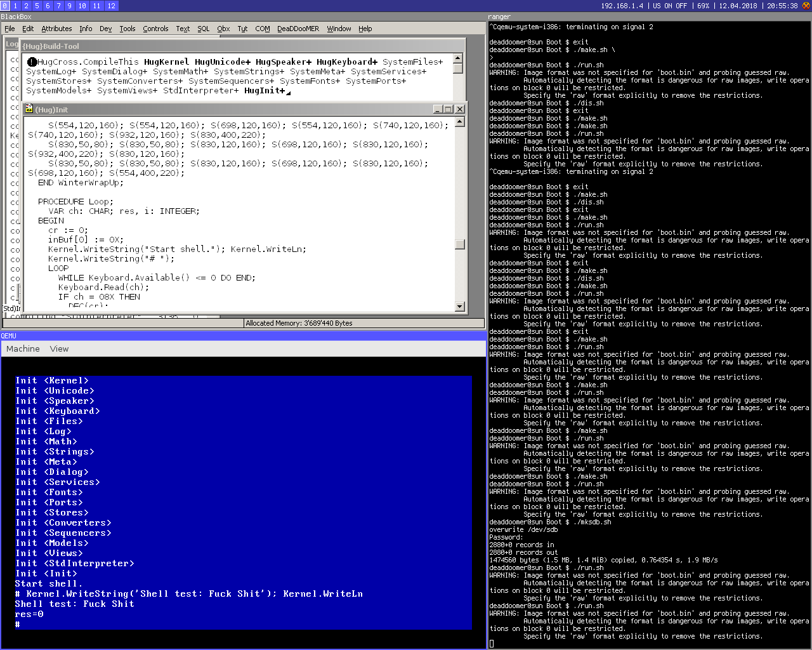
Task: Open the Controls menu dropdown
Action: click(x=155, y=29)
